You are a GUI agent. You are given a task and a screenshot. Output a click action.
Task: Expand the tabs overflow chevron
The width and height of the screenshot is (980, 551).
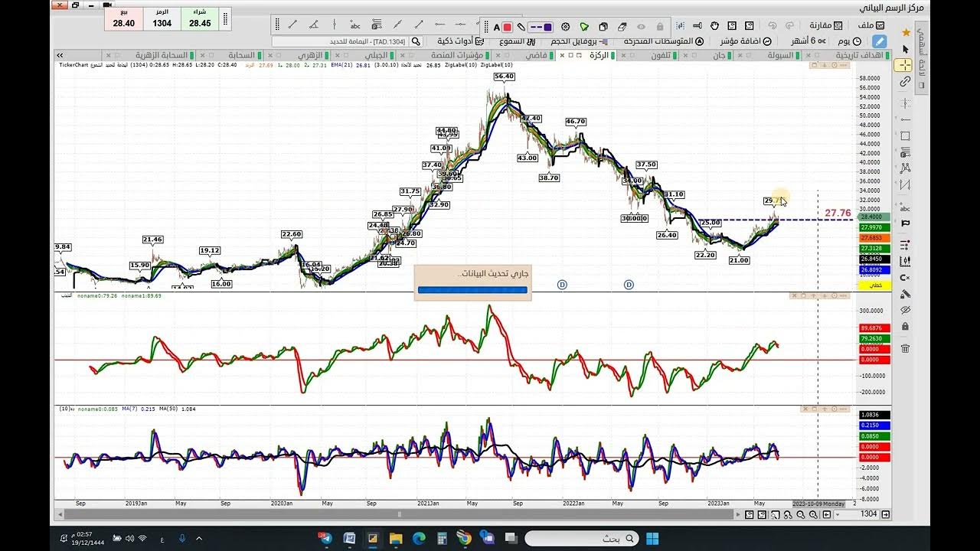(59, 55)
